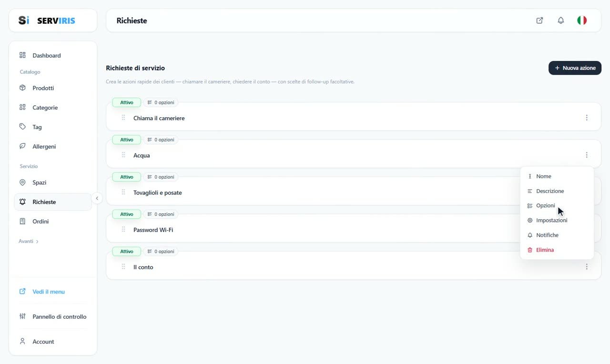Viewport: 610px width, 364px height.
Task: Toggle the Attivo badge on Tovaglioli e posate
Action: pos(127,177)
